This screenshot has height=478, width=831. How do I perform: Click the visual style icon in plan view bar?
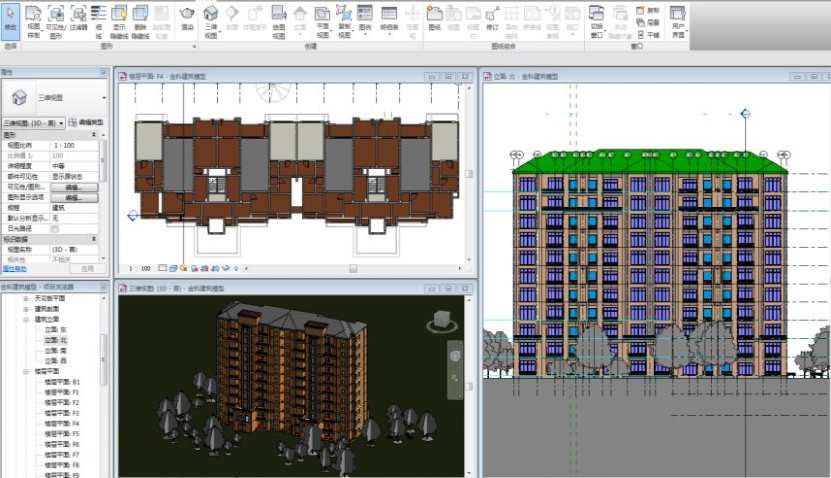(x=173, y=269)
